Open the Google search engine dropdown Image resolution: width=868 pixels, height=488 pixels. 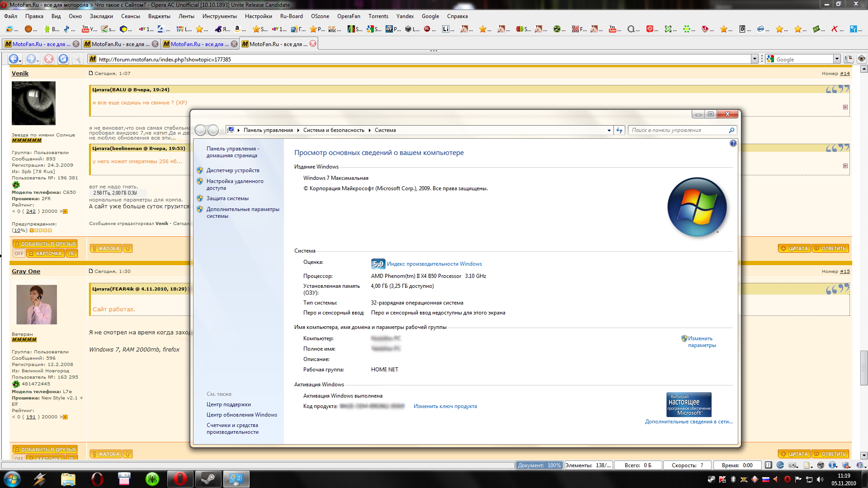tap(837, 59)
